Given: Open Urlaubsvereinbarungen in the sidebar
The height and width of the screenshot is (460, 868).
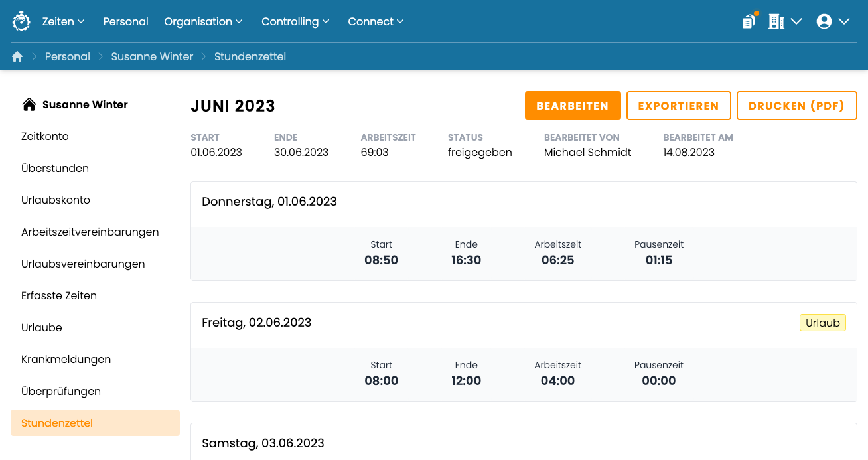Looking at the screenshot, I should (95, 264).
